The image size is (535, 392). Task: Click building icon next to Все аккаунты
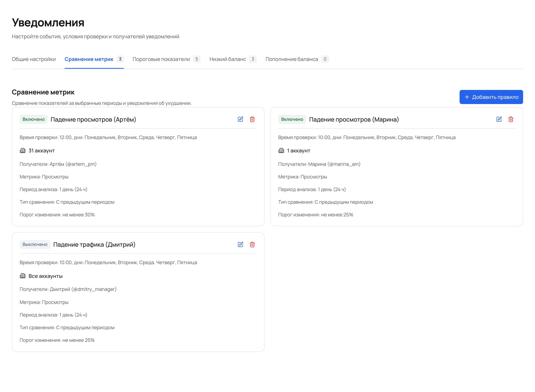click(x=22, y=276)
